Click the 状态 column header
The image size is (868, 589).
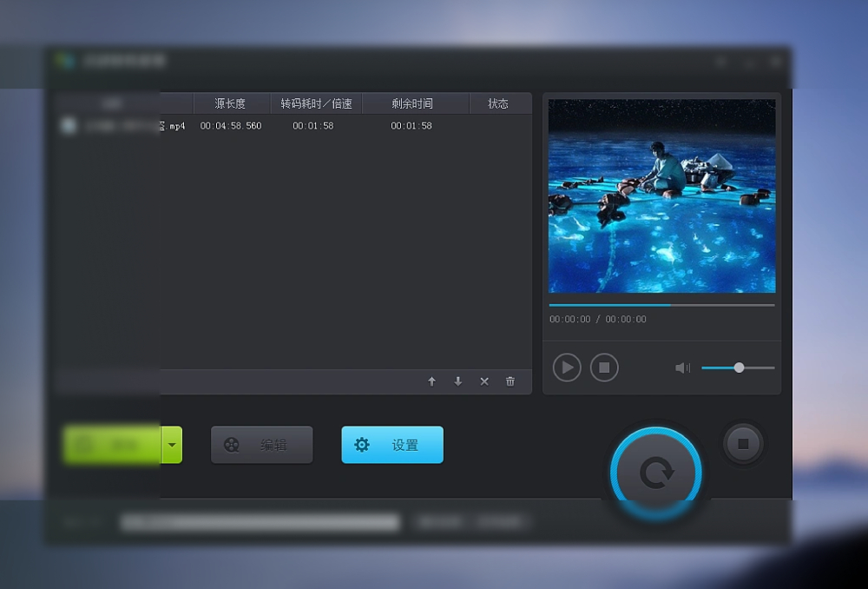pos(501,103)
